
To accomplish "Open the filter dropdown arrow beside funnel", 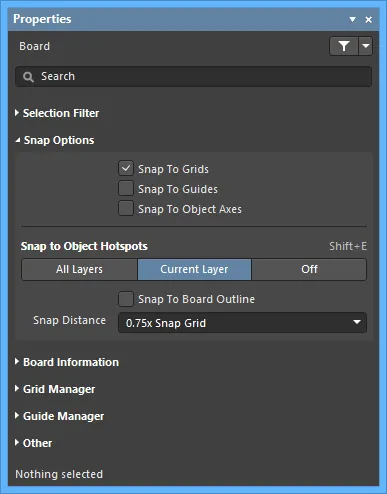I will point(366,46).
